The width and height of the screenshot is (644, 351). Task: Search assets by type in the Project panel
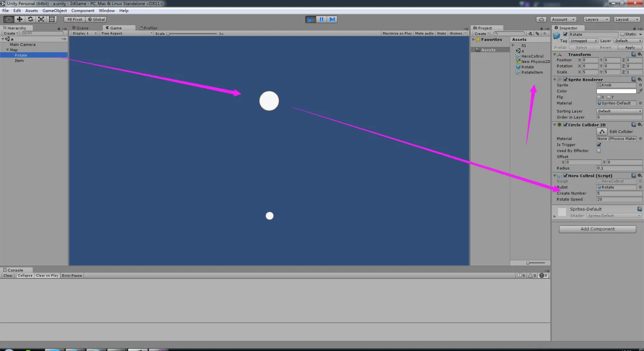click(530, 34)
